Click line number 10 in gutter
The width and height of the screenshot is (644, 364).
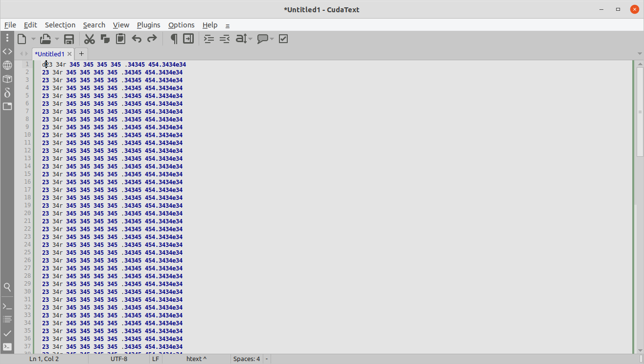[27, 135]
